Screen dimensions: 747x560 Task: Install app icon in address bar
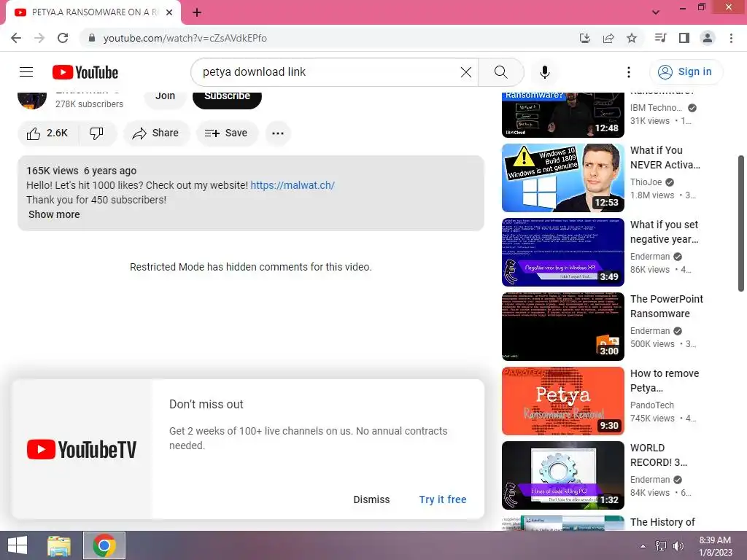(584, 38)
